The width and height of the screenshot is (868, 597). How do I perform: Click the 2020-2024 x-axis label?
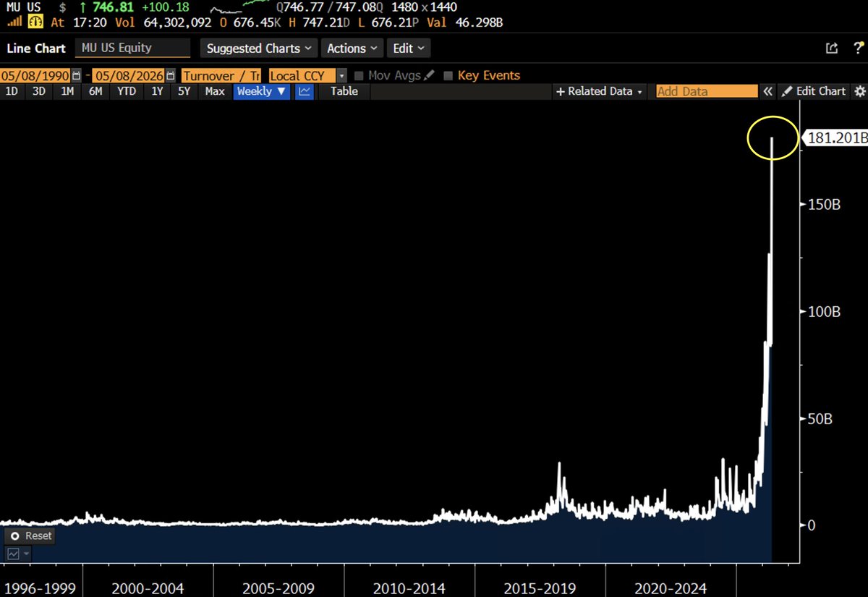pyautogui.click(x=672, y=588)
